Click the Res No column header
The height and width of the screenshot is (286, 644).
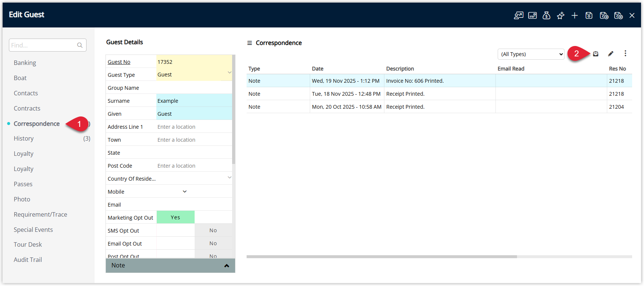(617, 69)
